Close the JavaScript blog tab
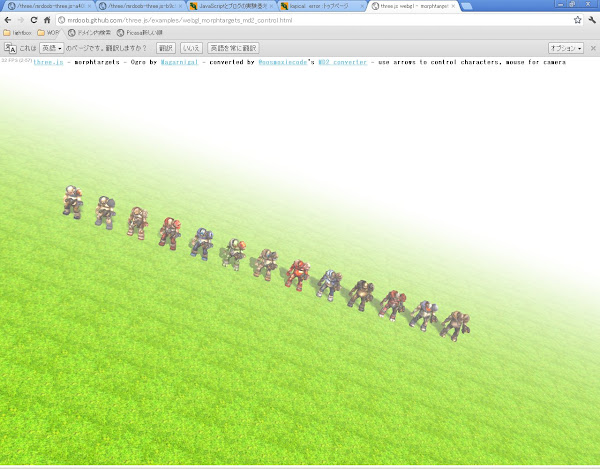 (271, 6)
